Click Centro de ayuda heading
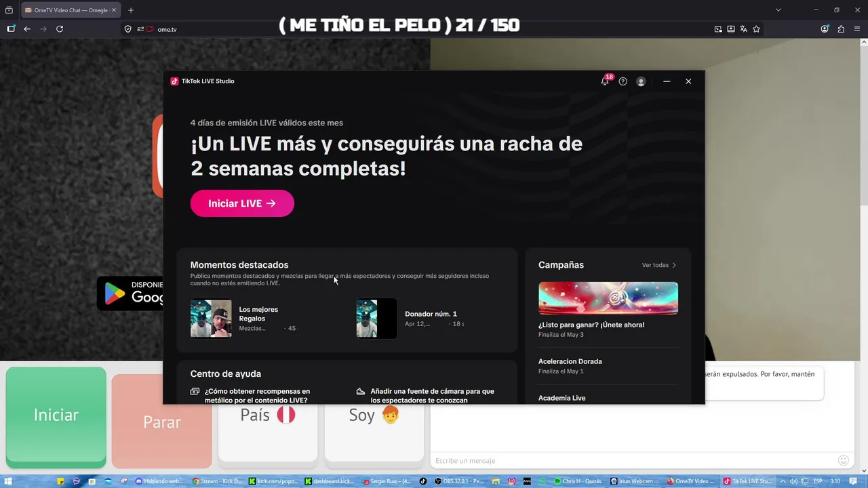 point(226,374)
